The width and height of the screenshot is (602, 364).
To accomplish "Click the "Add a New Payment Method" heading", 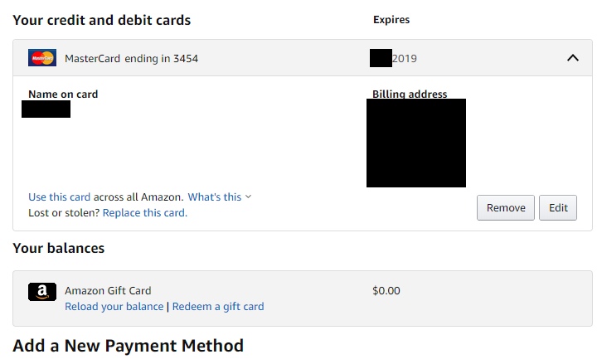I will pyautogui.click(x=128, y=346).
